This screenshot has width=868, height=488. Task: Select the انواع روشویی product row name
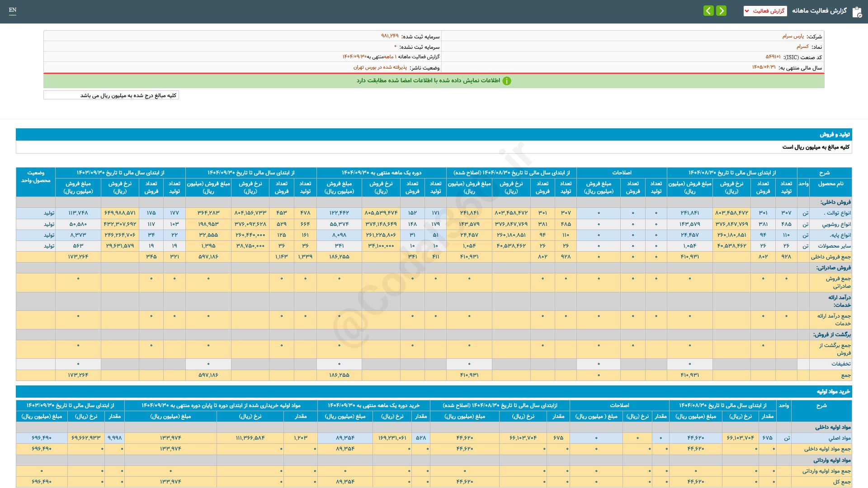tap(836, 224)
